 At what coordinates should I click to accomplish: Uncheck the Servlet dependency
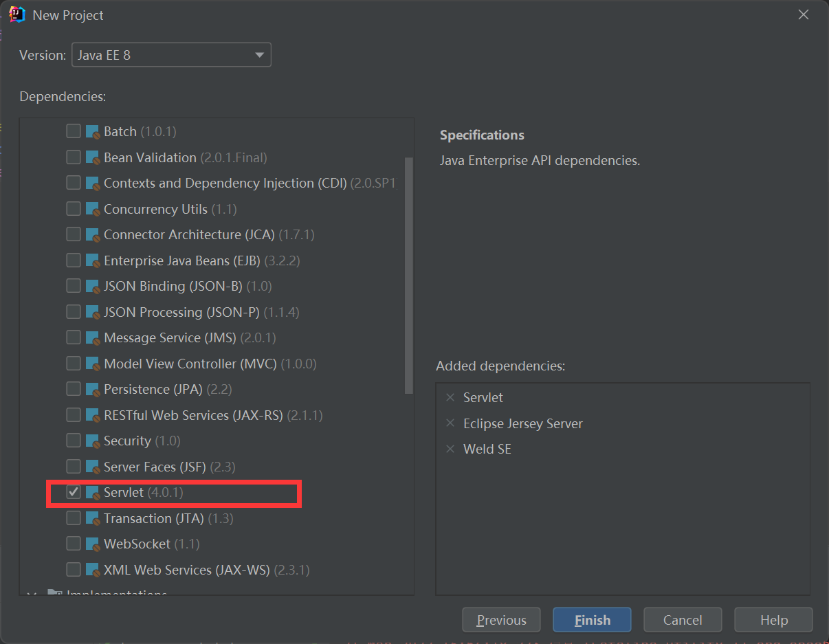[74, 492]
